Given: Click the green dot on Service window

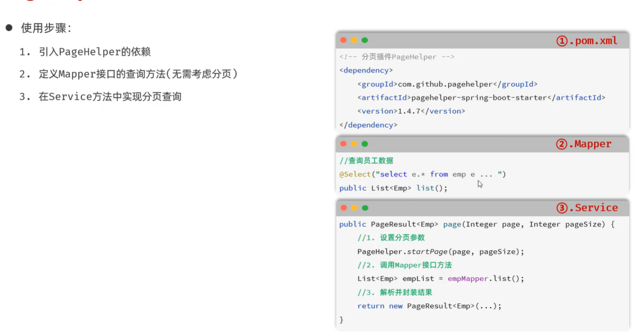Looking at the screenshot, I should coord(365,208).
